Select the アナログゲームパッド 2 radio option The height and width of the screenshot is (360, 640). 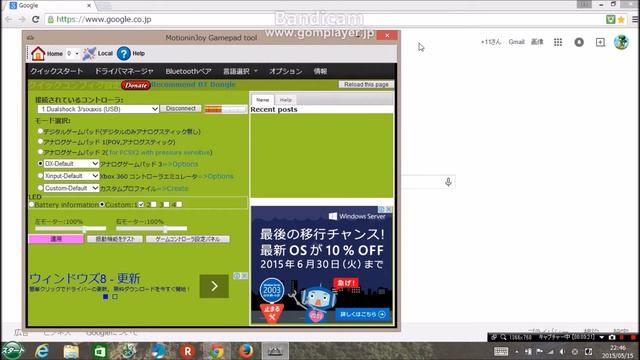[40, 152]
